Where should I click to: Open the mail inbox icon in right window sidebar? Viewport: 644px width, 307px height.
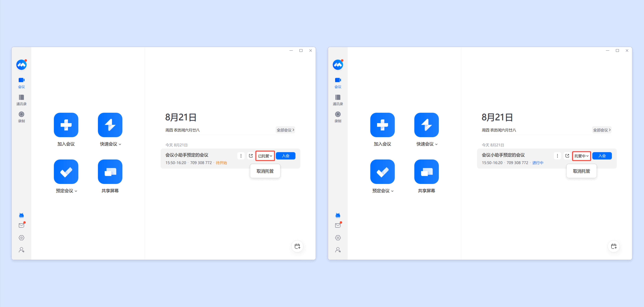(x=338, y=225)
